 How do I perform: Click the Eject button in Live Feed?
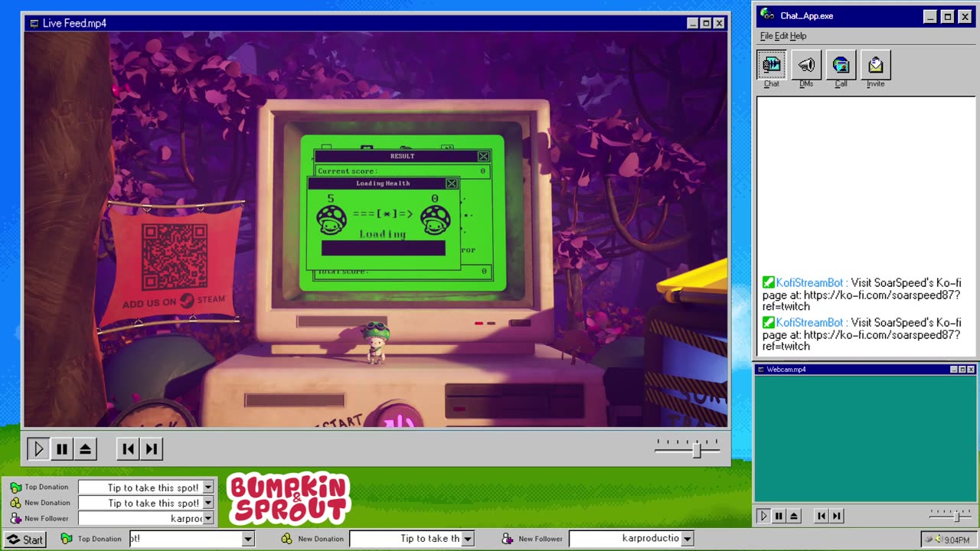point(85,449)
